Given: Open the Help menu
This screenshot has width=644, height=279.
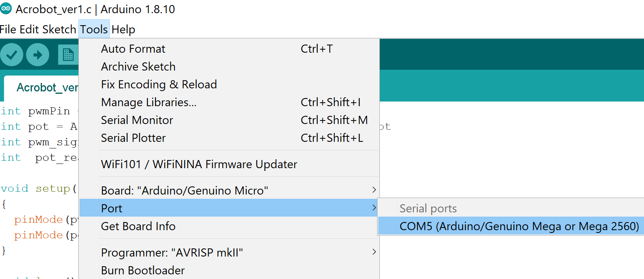Looking at the screenshot, I should 123,29.
